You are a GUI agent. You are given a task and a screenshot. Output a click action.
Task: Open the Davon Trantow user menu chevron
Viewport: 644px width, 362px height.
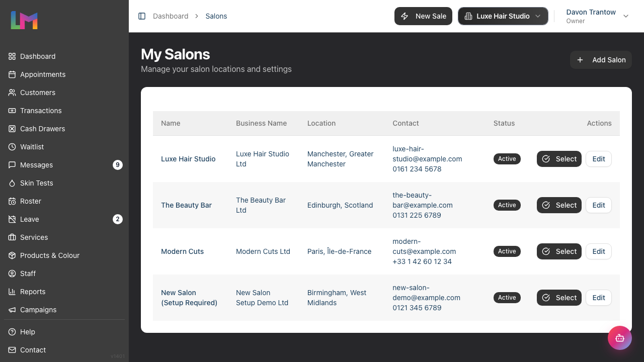[626, 16]
